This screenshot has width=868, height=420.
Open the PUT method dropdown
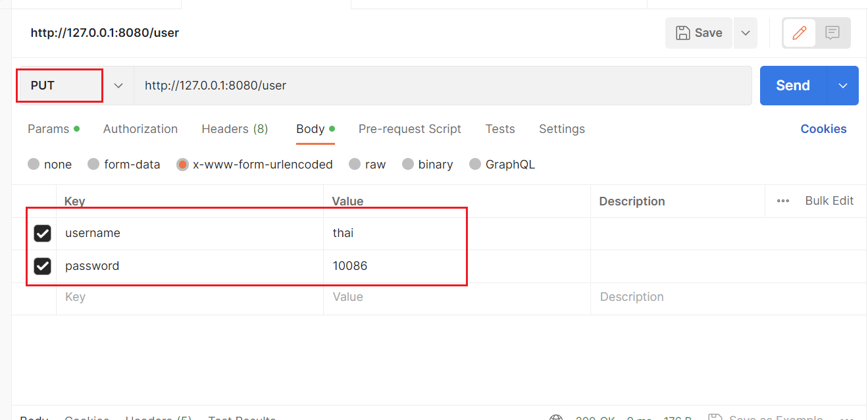[x=75, y=86]
